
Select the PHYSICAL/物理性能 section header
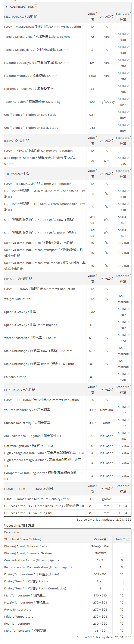pos(18,279)
